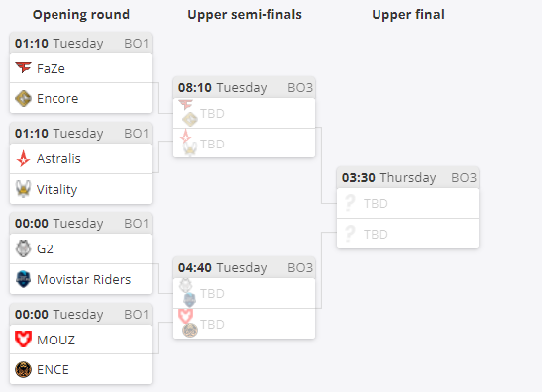
Task: Open the 04:40 Tuesday BO3 semi-final match
Action: (x=245, y=267)
